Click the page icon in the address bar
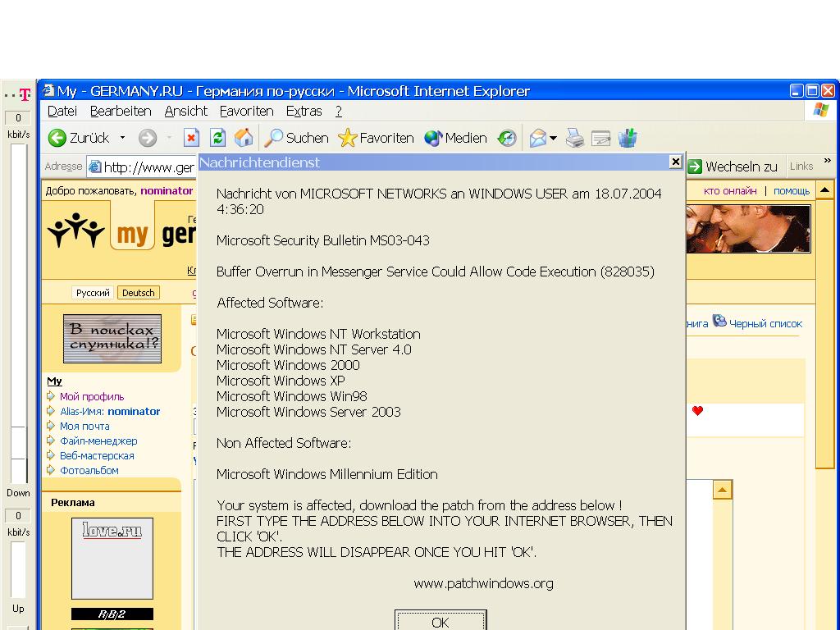This screenshot has height=630, width=840. pos(94,167)
